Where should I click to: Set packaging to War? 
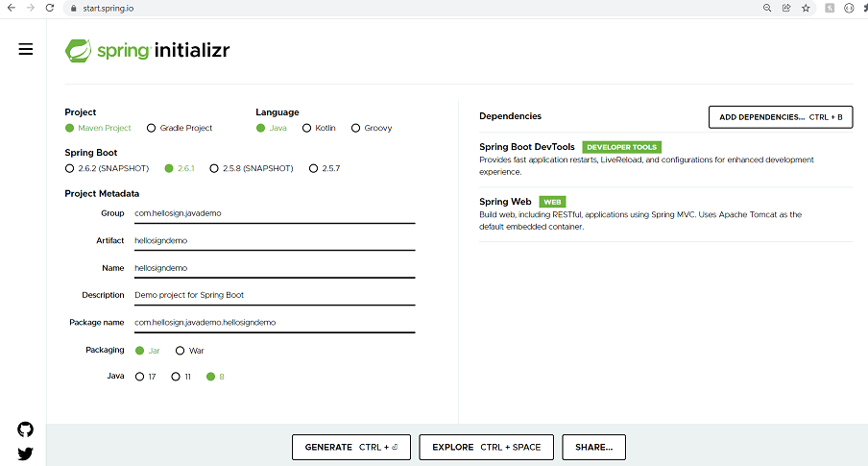pyautogui.click(x=189, y=351)
